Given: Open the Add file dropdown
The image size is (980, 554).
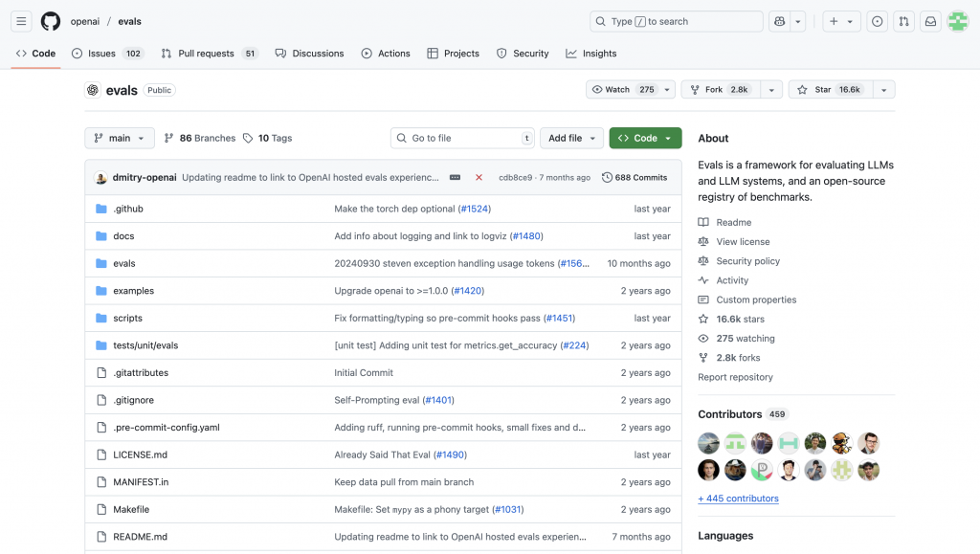Looking at the screenshot, I should [x=572, y=138].
